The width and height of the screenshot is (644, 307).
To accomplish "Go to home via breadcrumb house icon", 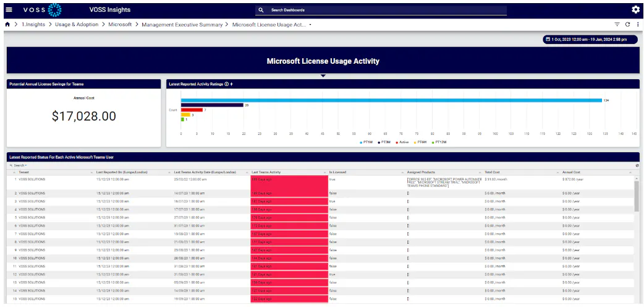I will tap(7, 25).
